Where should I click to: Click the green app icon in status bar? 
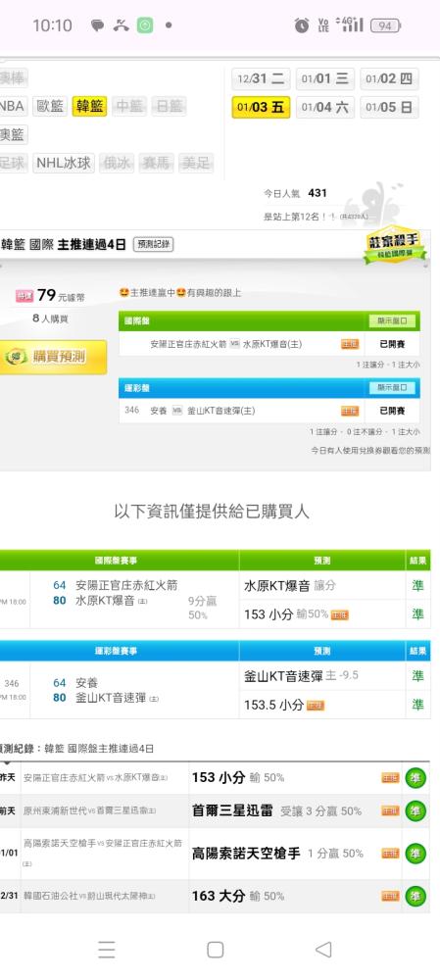(145, 25)
